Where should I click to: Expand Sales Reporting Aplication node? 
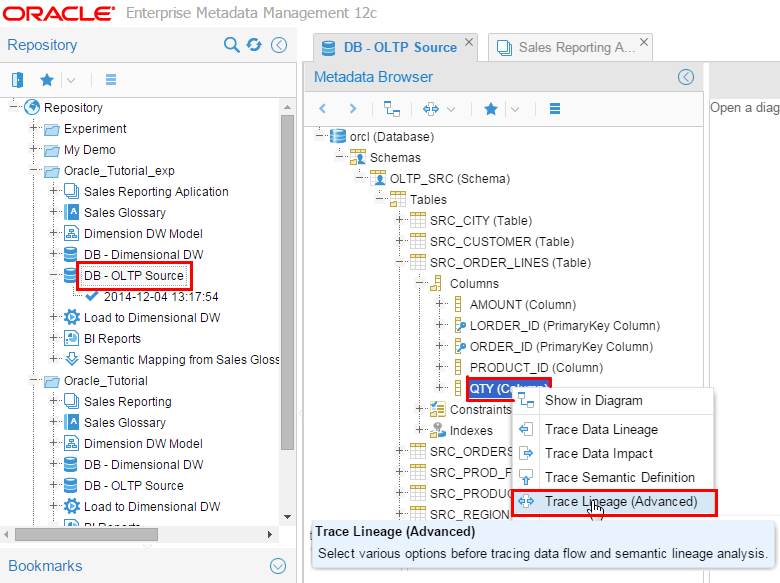pos(54,191)
